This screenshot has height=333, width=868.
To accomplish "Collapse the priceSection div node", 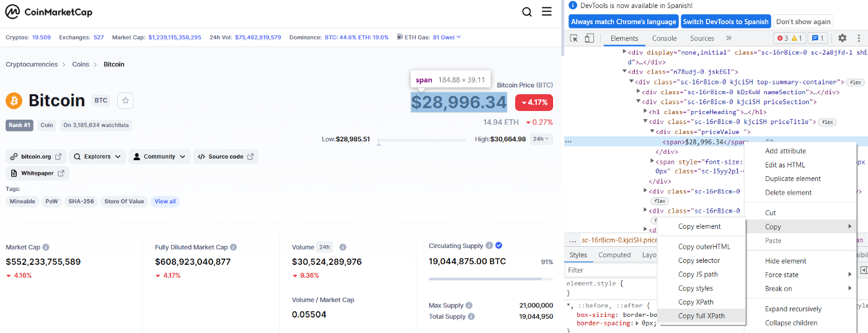I will 639,102.
